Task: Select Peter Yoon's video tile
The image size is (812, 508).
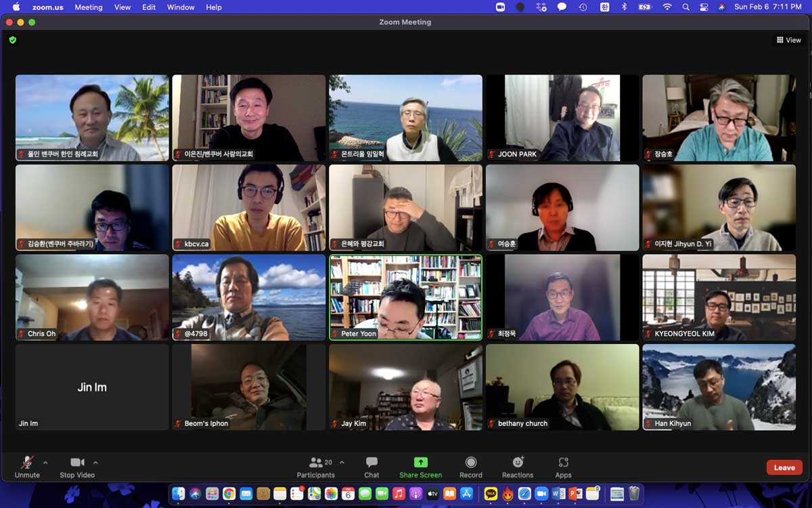Action: click(x=405, y=297)
